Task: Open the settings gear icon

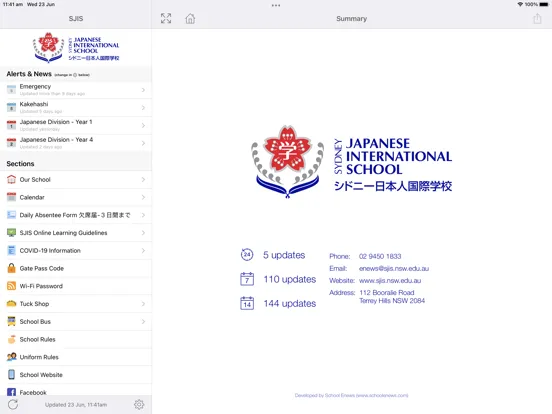Action: [139, 404]
